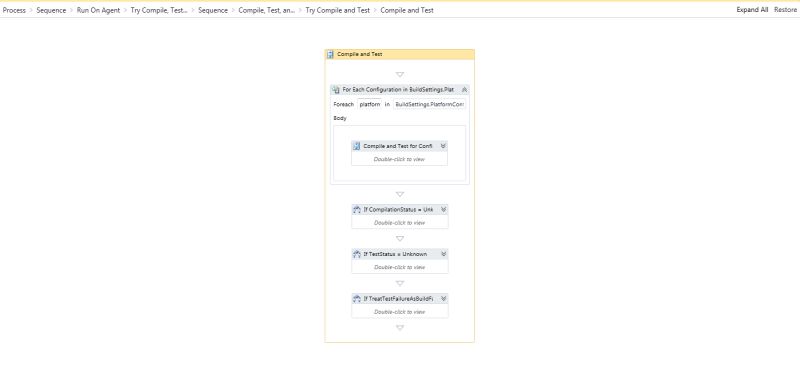Screen dimensions: 800x376
Task: Open Try Compile and Test breadcrumb
Action: [338, 10]
